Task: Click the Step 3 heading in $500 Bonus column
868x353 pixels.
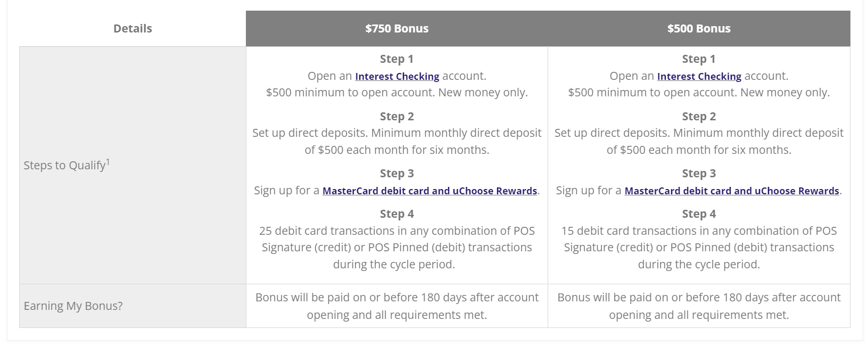Action: pyautogui.click(x=699, y=174)
